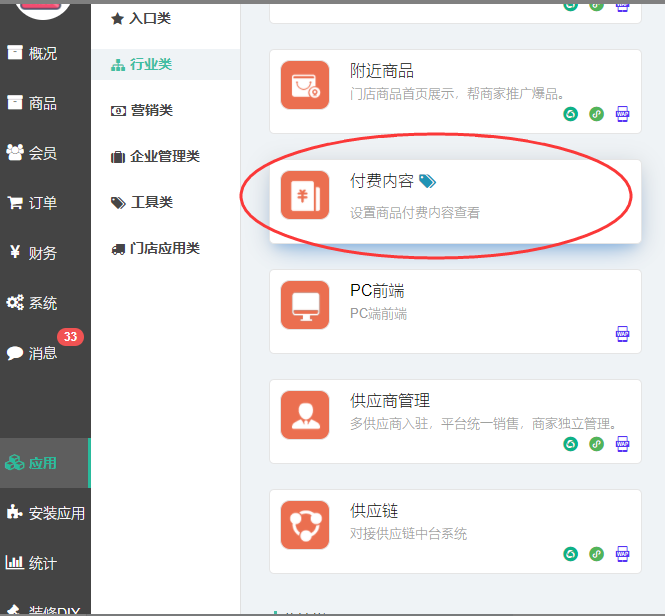The width and height of the screenshot is (665, 616).
Task: Click the mini-program icon on 供应链 card
Action: (570, 554)
